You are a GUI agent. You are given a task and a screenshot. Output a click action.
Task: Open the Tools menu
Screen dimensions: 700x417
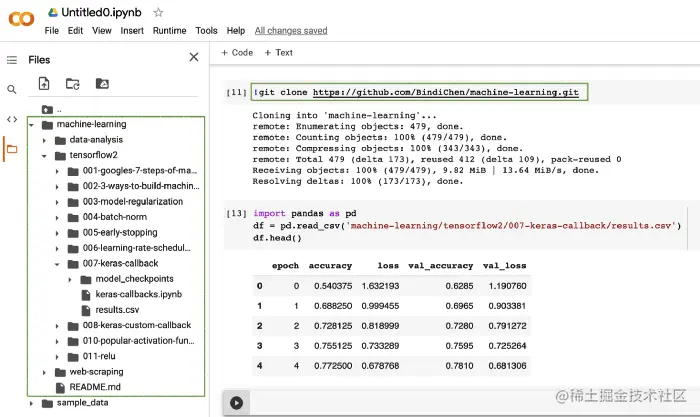[x=206, y=30]
